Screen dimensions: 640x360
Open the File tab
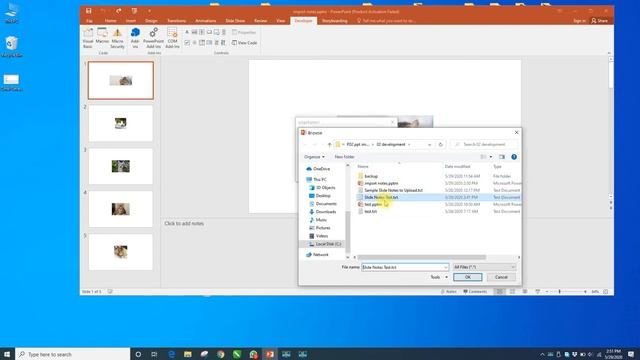(89, 20)
